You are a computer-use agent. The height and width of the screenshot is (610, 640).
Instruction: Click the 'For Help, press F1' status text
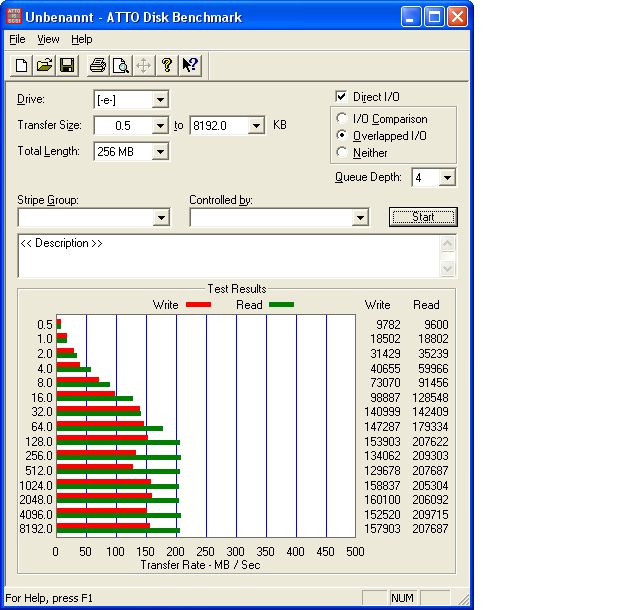tap(49, 598)
